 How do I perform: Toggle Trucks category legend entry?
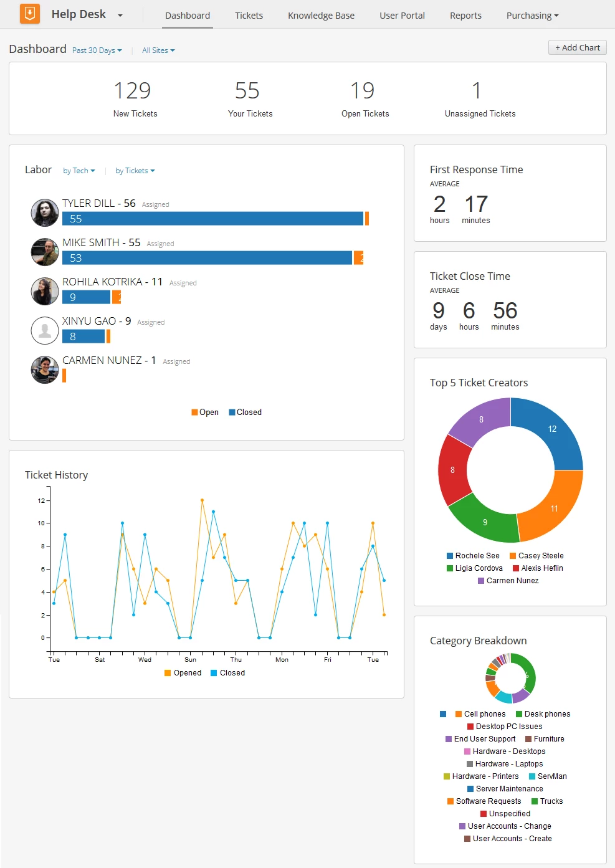click(x=547, y=801)
